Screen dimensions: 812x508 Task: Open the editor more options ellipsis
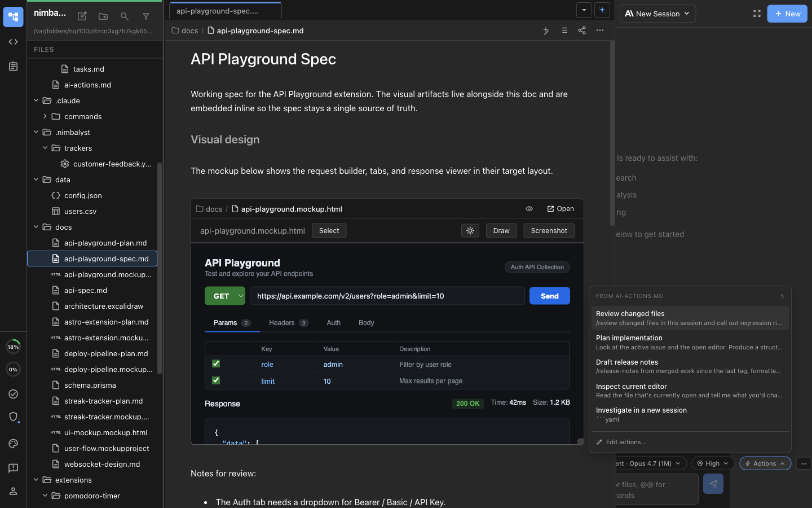(x=600, y=30)
